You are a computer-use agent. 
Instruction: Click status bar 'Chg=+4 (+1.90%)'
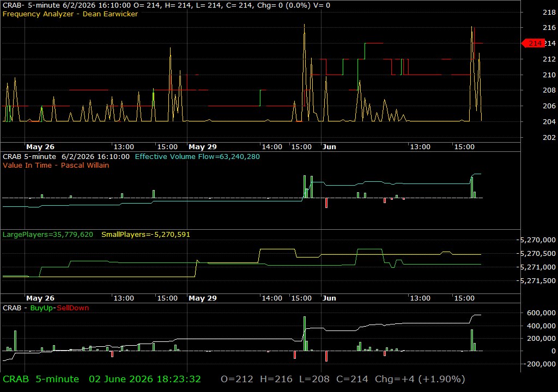(x=420, y=379)
